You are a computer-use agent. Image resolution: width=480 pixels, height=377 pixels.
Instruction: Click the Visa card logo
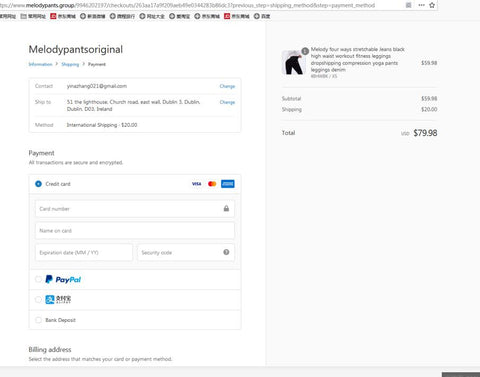pos(196,184)
